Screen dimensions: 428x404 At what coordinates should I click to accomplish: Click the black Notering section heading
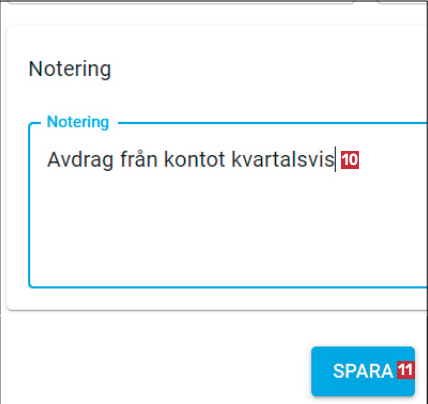[70, 69]
